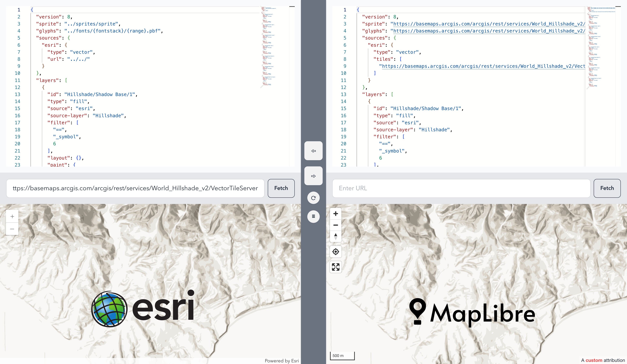The image size is (627, 364).
Task: Click the left arrow copy button
Action: 313,151
